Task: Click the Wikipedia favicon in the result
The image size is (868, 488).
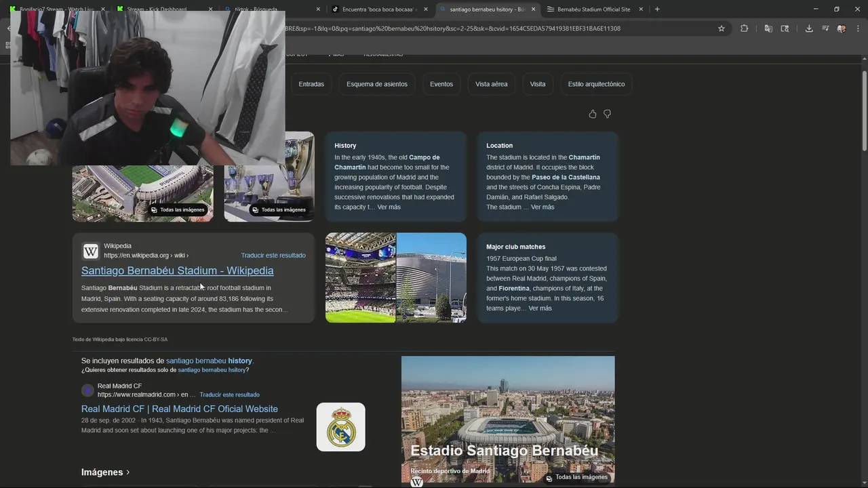Action: tap(91, 251)
